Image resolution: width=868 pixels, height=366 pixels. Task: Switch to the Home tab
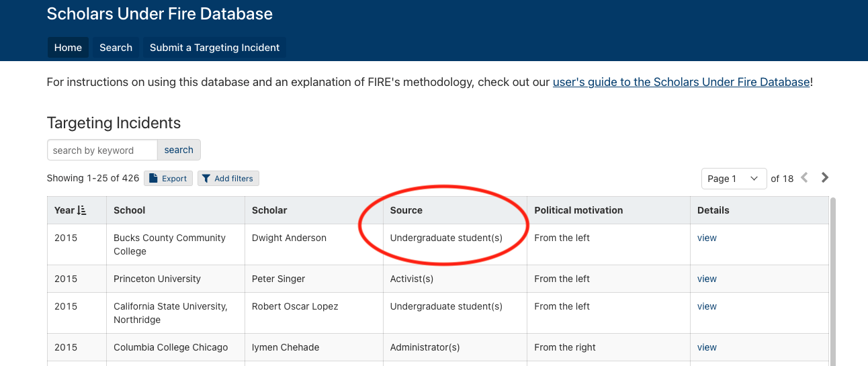(x=68, y=48)
